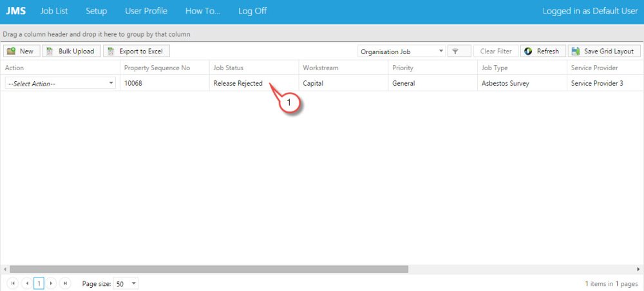644x291 pixels.
Task: Go to Job List menu
Action: (54, 11)
